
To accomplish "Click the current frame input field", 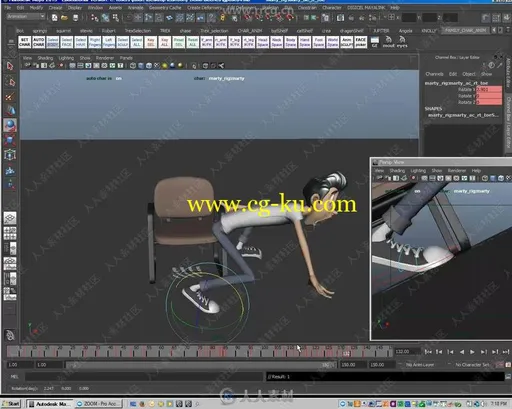I will pyautogui.click(x=407, y=352).
